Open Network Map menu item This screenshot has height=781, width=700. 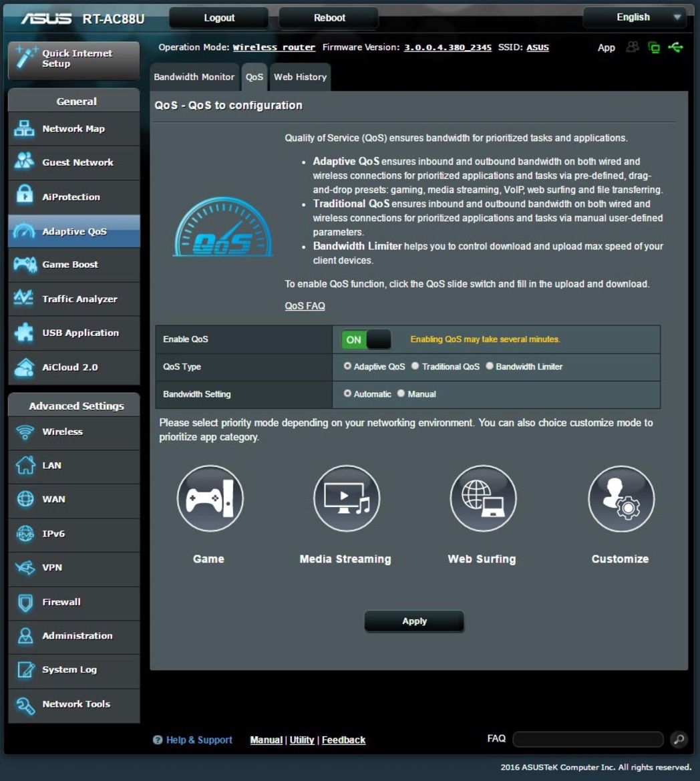click(x=74, y=128)
